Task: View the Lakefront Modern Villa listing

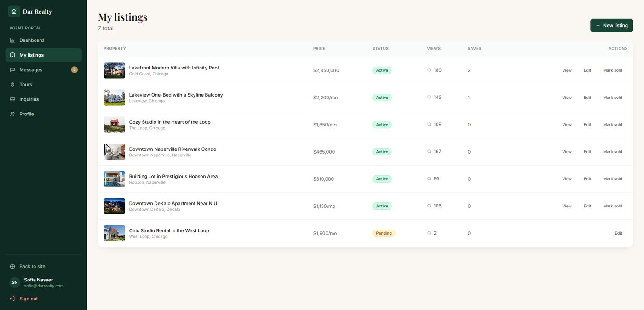Action: click(x=567, y=70)
